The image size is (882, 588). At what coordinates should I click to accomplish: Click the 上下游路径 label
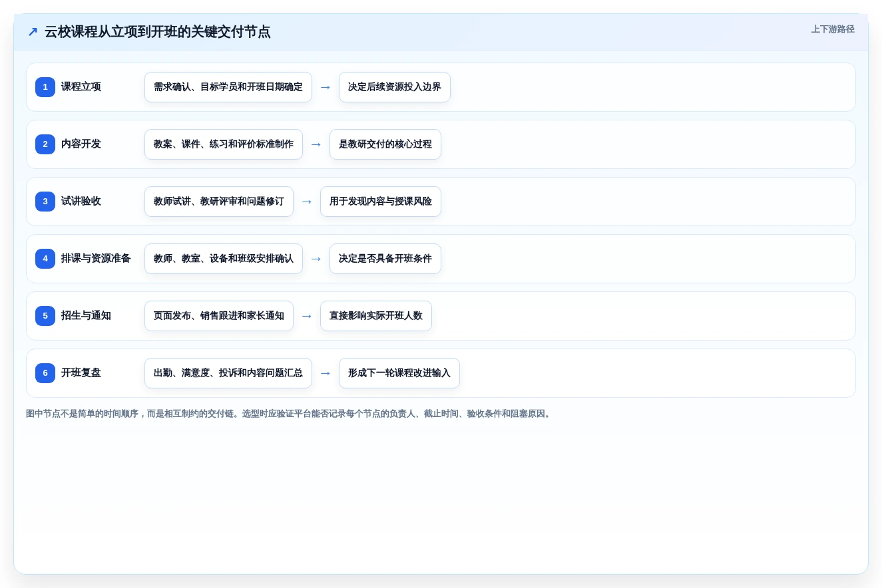(833, 29)
